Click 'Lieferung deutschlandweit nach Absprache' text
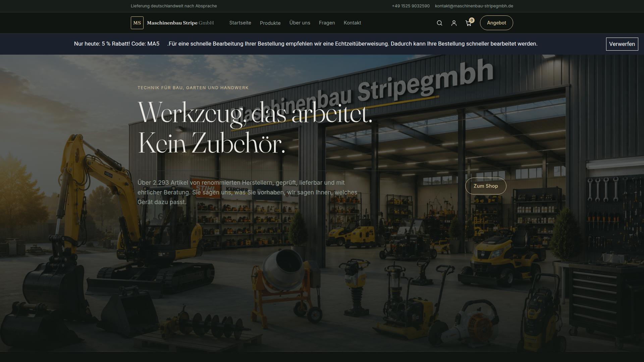This screenshot has height=362, width=644. 174,6
